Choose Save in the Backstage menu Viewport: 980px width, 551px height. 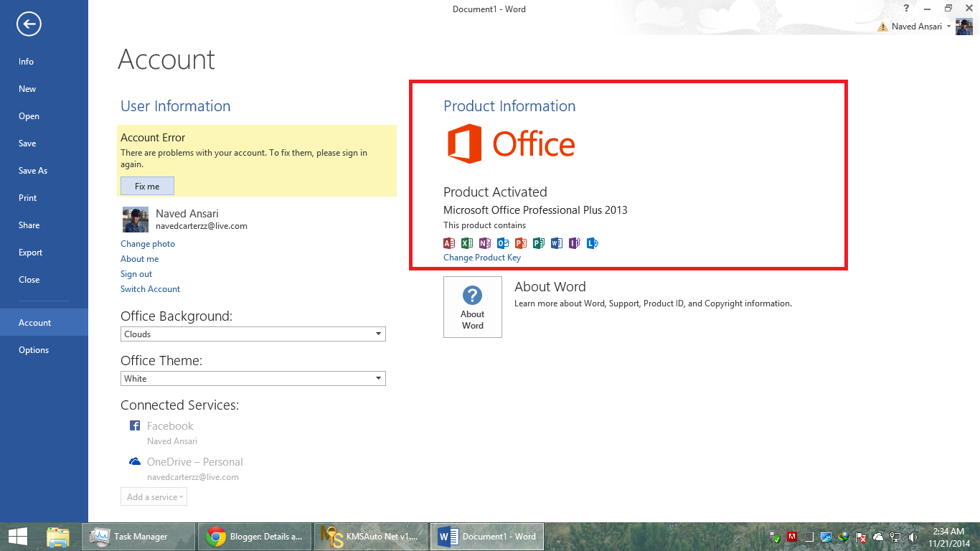44,143
